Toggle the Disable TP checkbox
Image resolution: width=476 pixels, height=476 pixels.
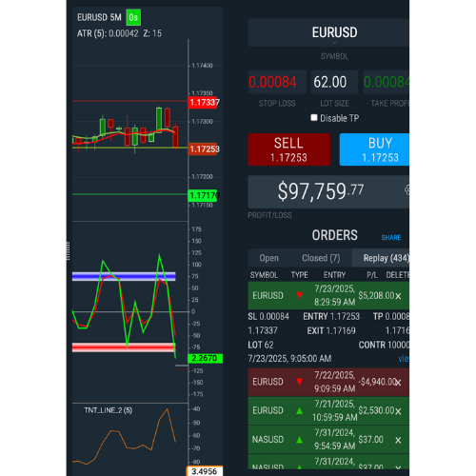point(314,118)
